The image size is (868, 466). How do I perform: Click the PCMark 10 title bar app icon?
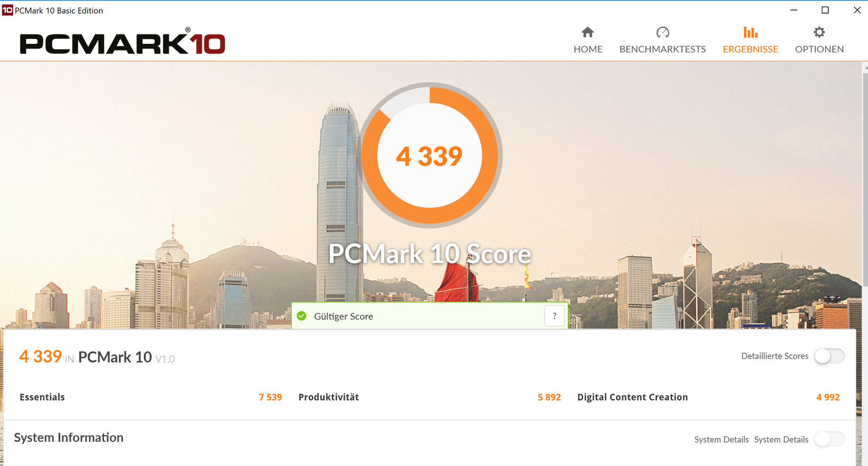coord(7,10)
